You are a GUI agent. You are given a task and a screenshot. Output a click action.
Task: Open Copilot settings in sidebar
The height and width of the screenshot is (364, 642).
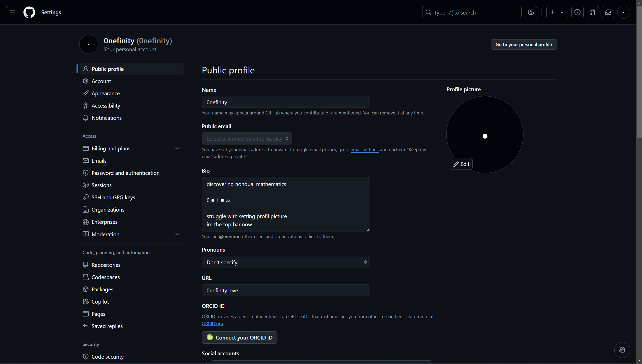132,302
